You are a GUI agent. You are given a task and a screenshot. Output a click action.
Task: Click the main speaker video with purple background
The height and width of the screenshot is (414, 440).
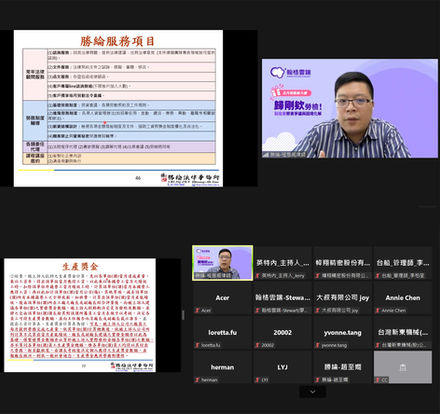pyautogui.click(x=350, y=108)
